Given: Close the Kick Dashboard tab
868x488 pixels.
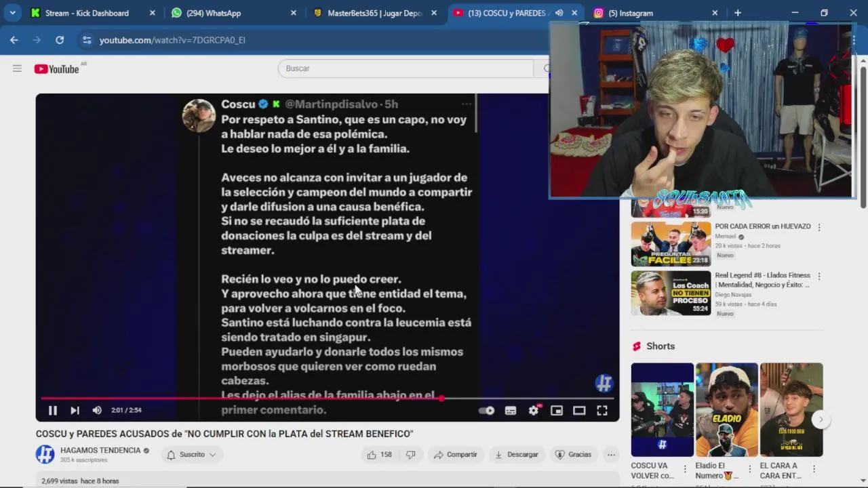Looking at the screenshot, I should (x=152, y=13).
